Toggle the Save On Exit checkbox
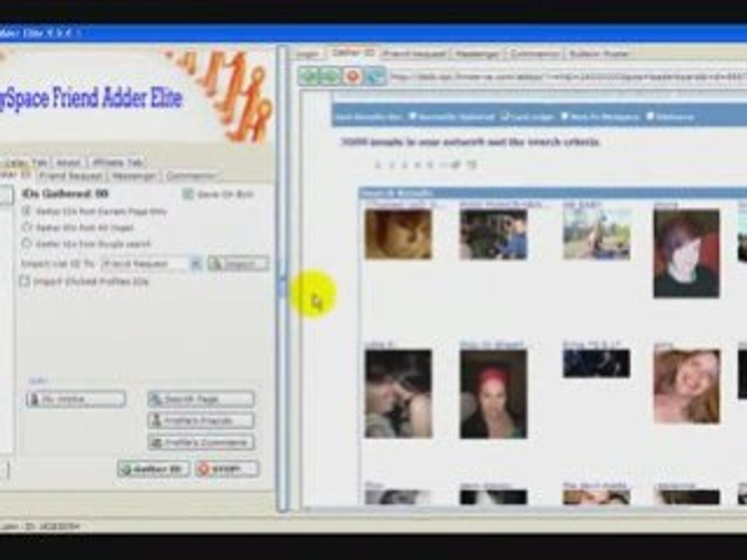Screen dimensions: 747x560 pos(188,194)
